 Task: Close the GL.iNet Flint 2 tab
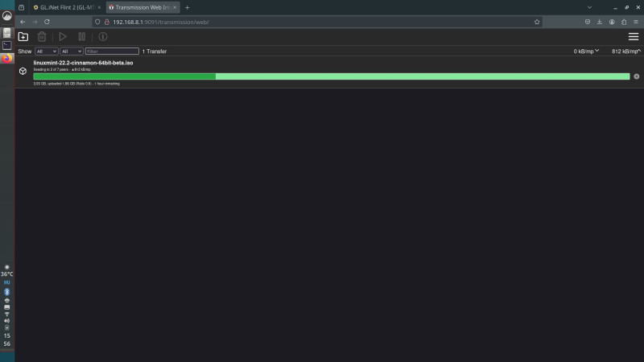[99, 7]
